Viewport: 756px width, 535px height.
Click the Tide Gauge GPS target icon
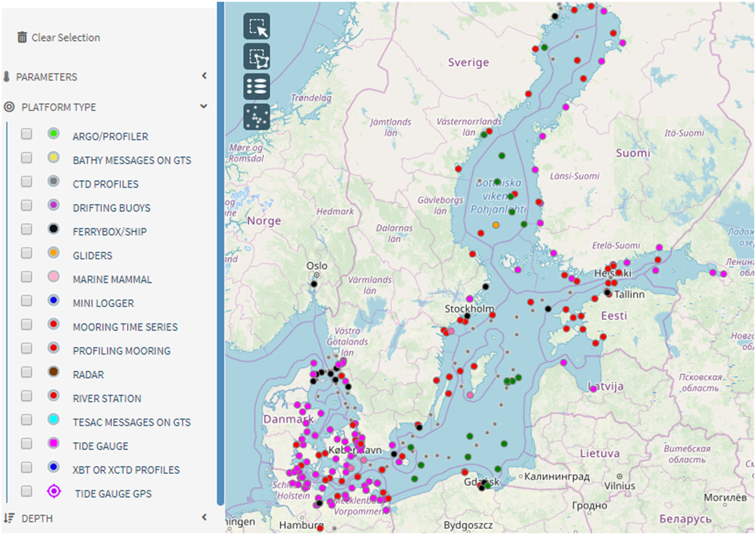(x=54, y=491)
